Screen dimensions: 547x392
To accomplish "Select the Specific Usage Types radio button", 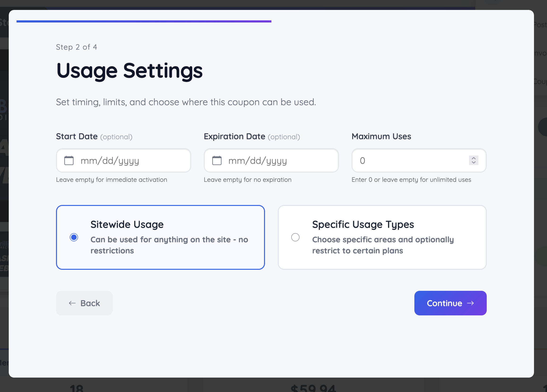I will click(x=295, y=237).
